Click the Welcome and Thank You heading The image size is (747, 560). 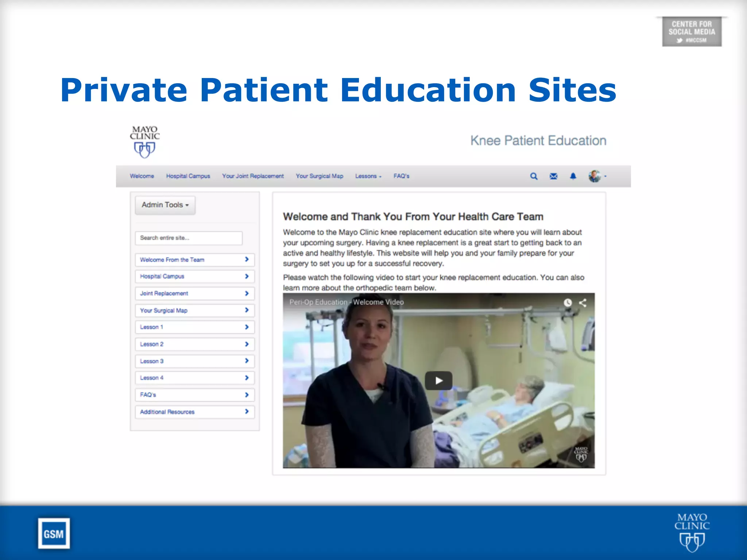coord(413,217)
